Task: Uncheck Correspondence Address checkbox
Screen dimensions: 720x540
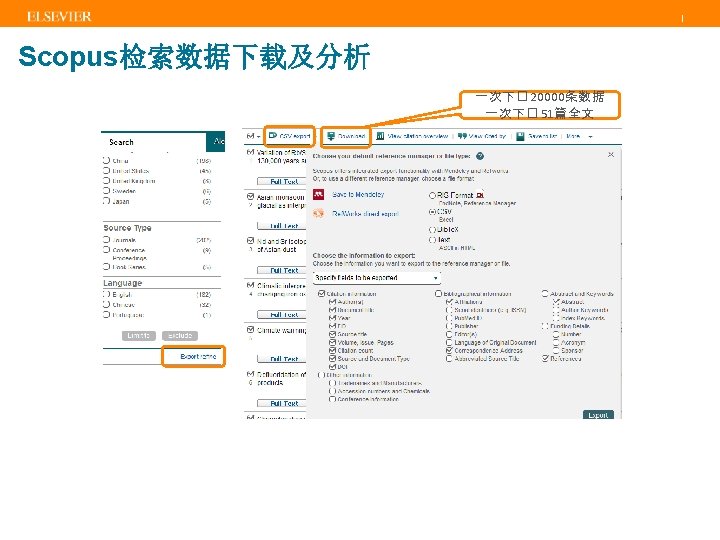Action: click(450, 350)
